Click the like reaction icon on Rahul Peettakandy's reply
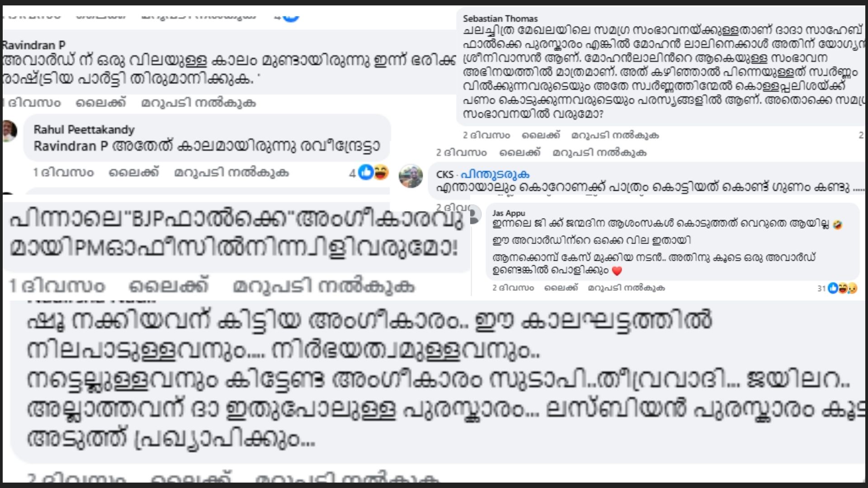Image resolution: width=868 pixels, height=488 pixels. (366, 172)
